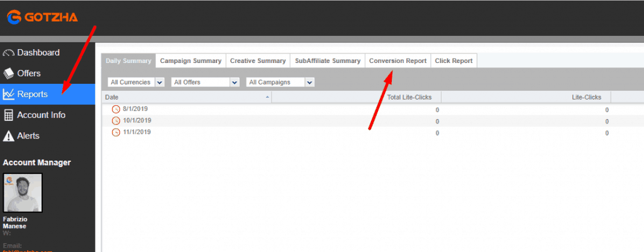Open Dashboard in the sidebar
644x252 pixels.
(48, 53)
